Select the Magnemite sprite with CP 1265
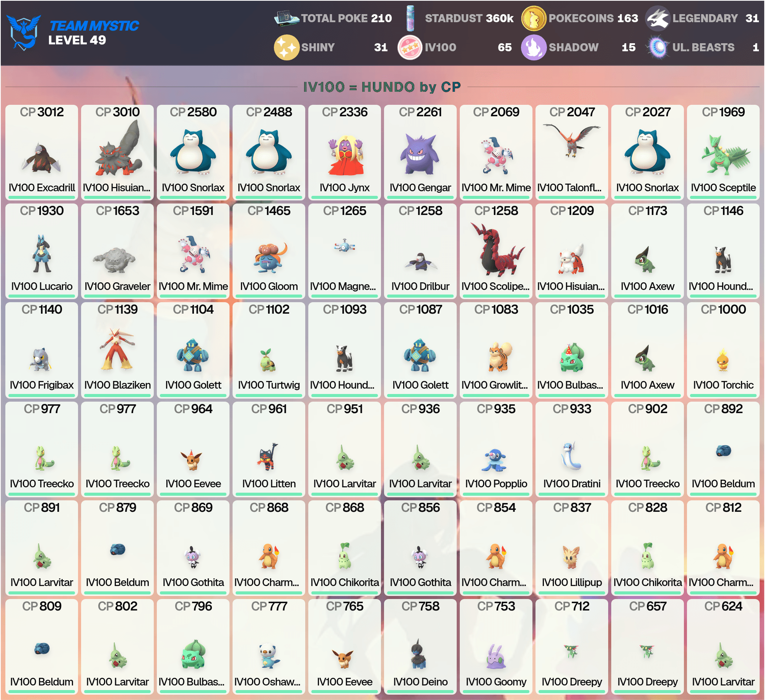Image resolution: width=765 pixels, height=700 pixels. 345,246
